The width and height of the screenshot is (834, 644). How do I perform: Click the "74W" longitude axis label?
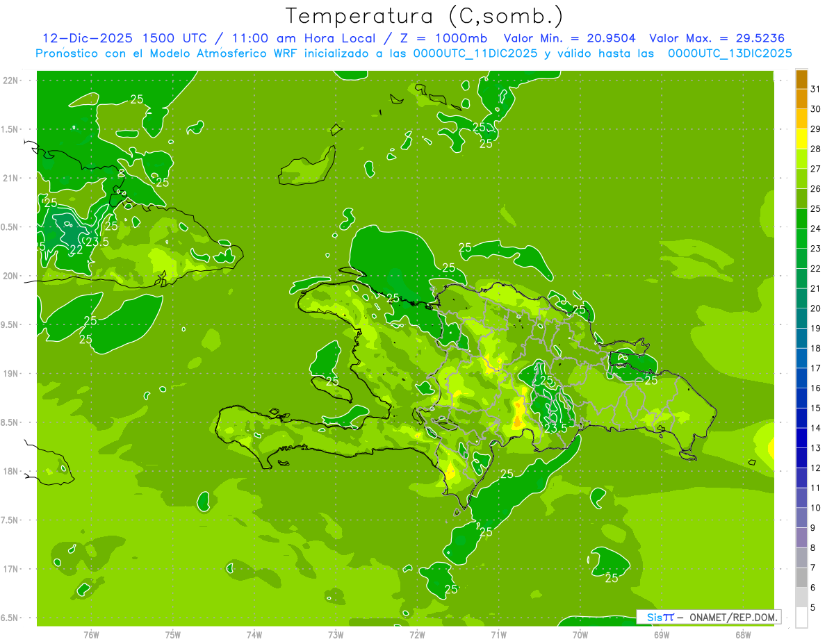click(254, 635)
